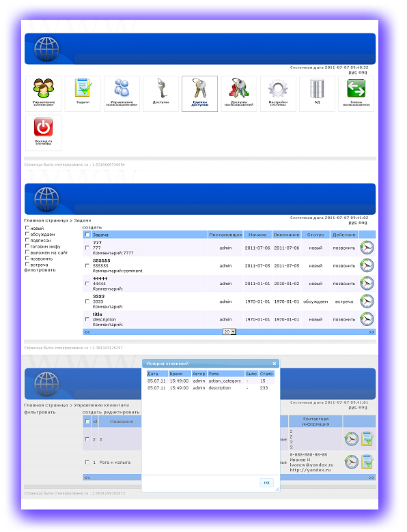Switch to eng below date 09:40:32

pyautogui.click(x=363, y=72)
